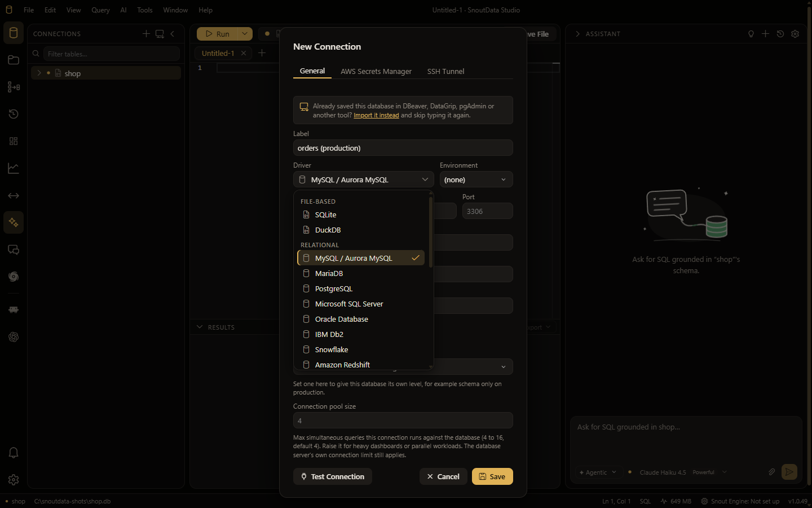Select MariaDB from driver list
The image size is (812, 508).
(x=361, y=273)
